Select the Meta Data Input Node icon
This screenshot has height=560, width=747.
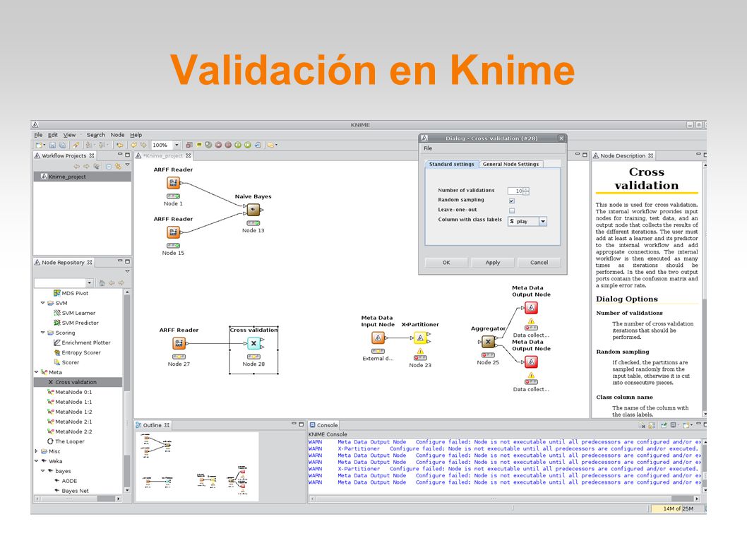pyautogui.click(x=378, y=338)
